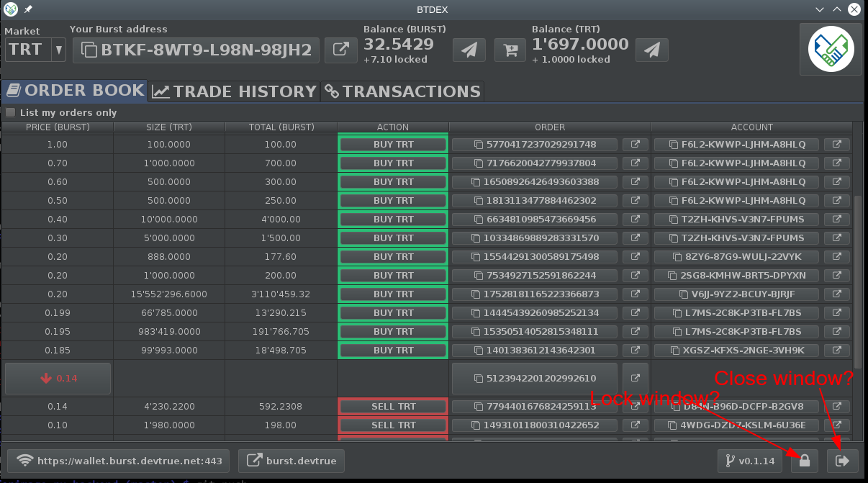
Task: Click the BTDEX app icon in title bar
Action: click(10, 9)
